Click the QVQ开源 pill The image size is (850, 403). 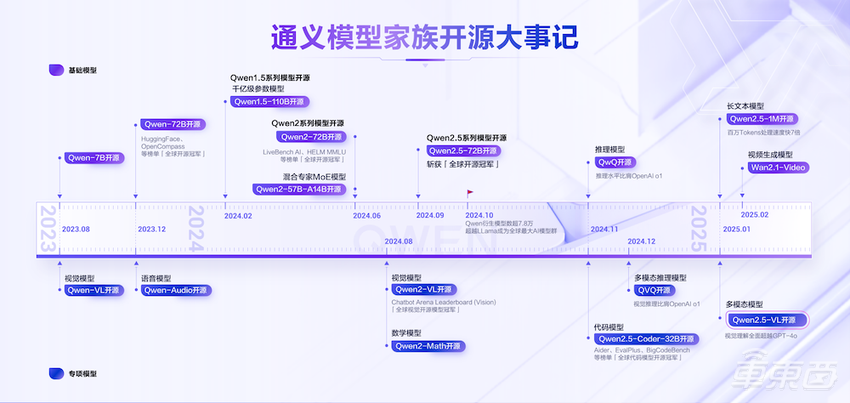[x=659, y=290]
